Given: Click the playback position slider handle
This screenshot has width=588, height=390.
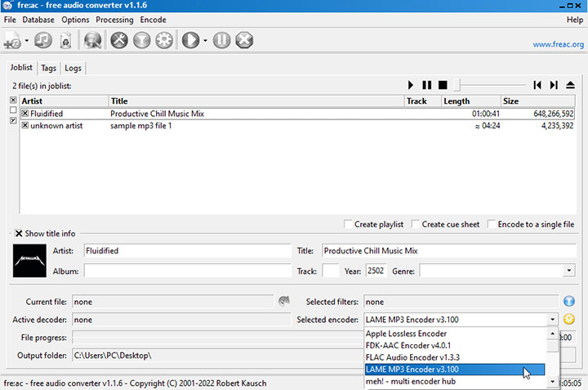Looking at the screenshot, I should click(457, 85).
